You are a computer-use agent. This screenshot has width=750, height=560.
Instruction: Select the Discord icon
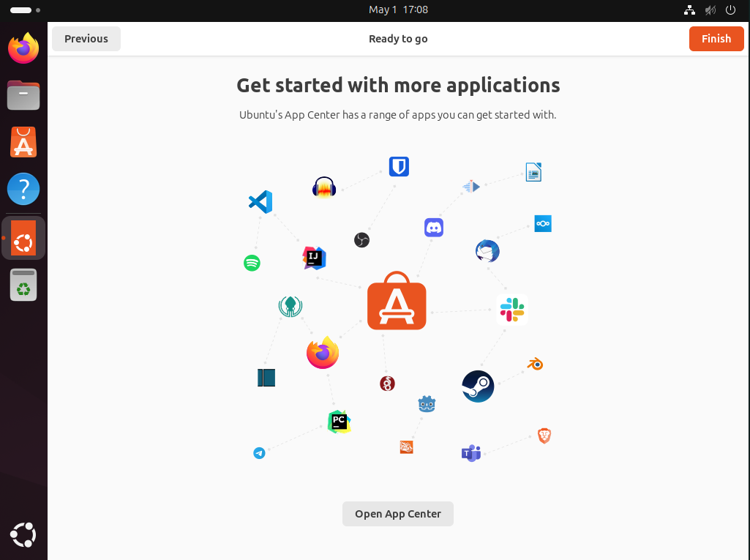coord(434,227)
